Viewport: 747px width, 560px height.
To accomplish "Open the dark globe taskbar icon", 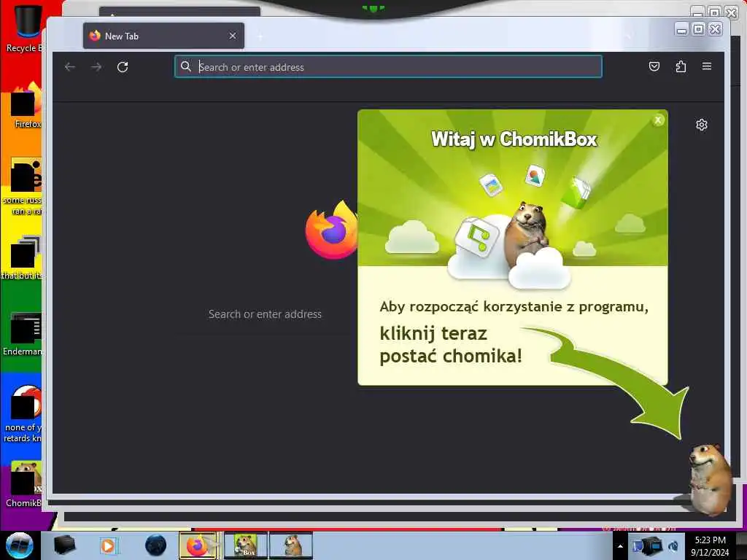I will (156, 545).
